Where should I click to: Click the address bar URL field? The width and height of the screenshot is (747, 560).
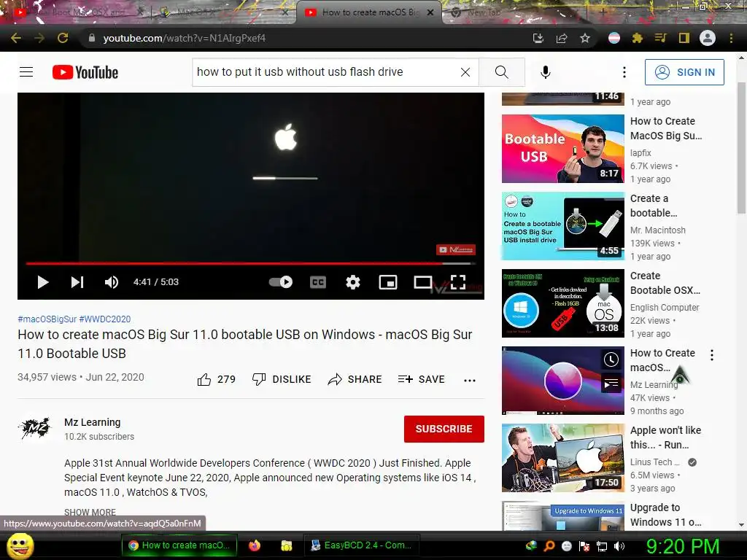305,38
